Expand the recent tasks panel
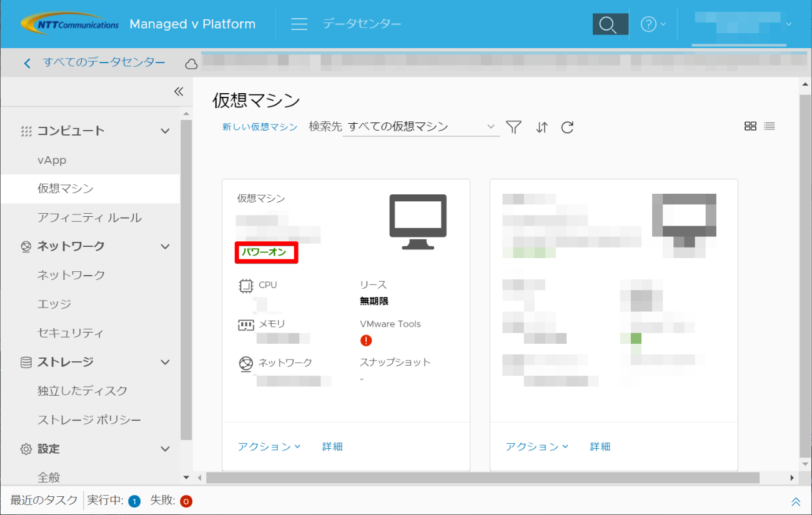This screenshot has height=515, width=812. (x=796, y=501)
